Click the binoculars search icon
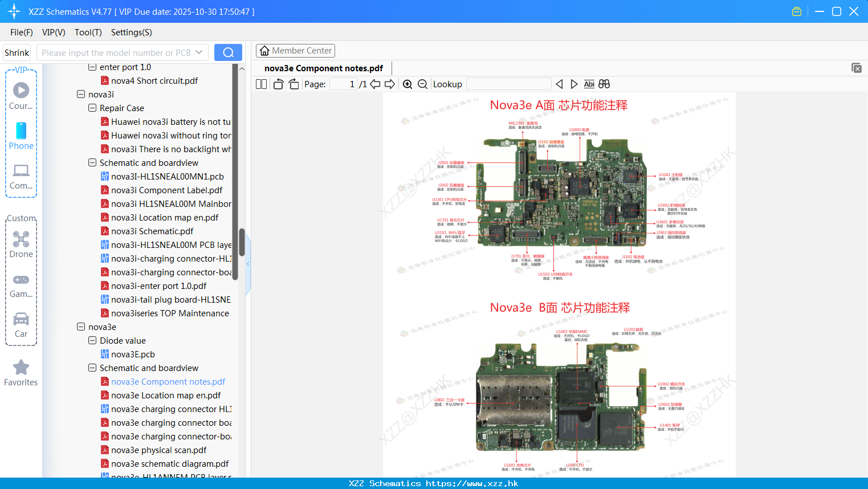 coord(604,84)
